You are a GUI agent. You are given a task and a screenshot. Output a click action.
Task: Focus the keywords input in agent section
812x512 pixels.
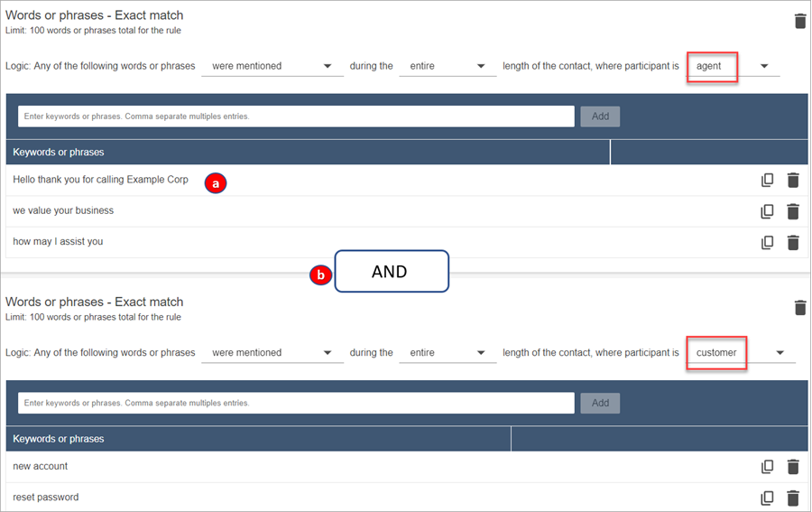coord(296,116)
